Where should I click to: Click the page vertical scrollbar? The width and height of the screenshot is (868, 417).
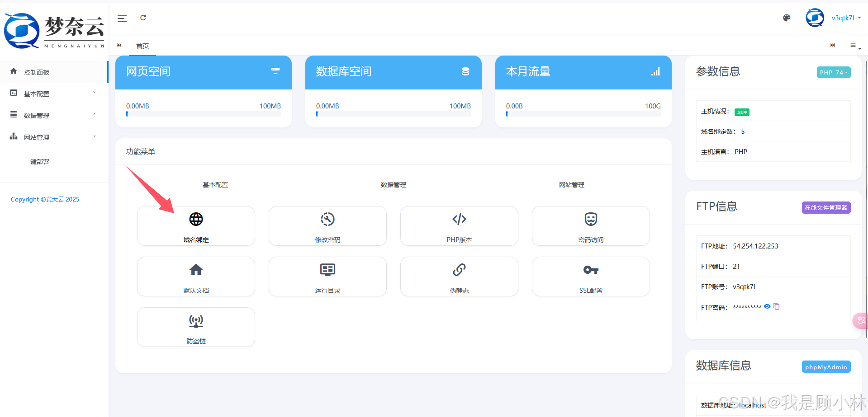pyautogui.click(x=866, y=199)
